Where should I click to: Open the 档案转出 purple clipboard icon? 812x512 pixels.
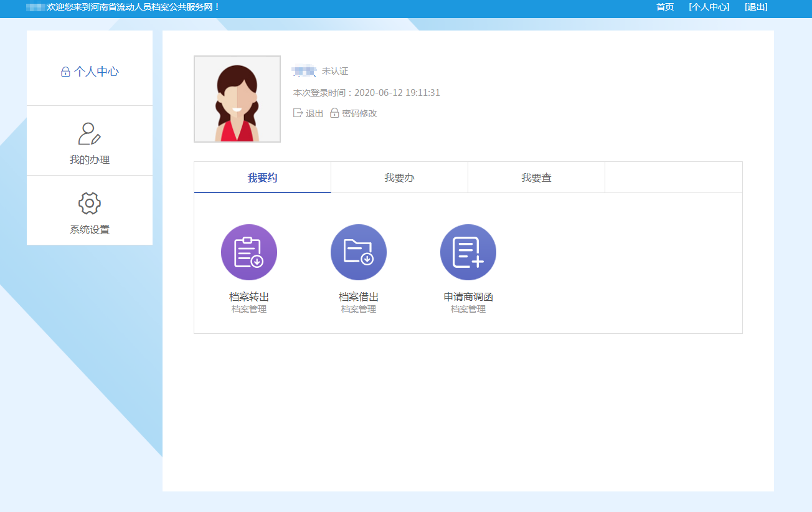(x=249, y=252)
